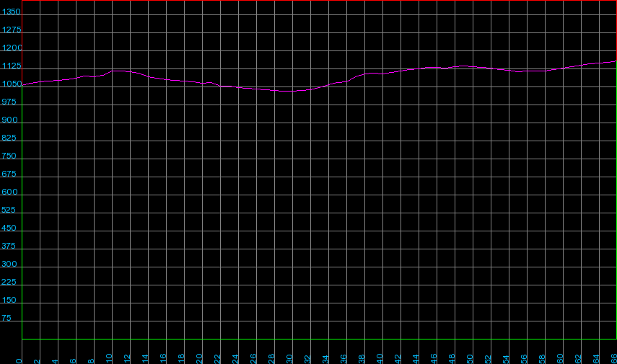Click the 12 x-axis label
Screen dimensions: 617x364
coord(127,359)
